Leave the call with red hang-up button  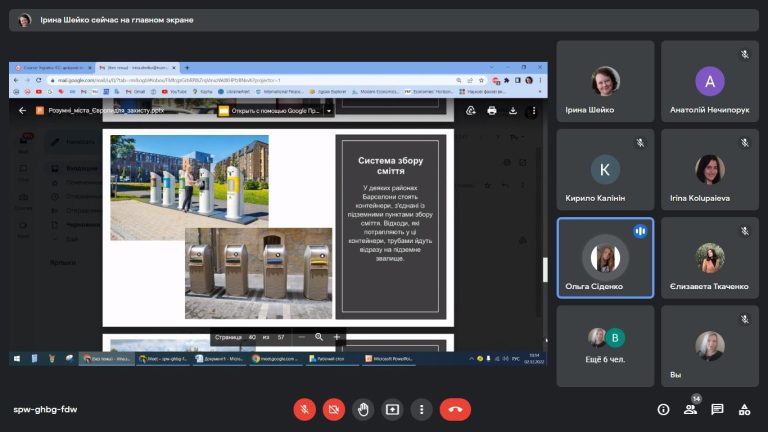click(x=455, y=409)
